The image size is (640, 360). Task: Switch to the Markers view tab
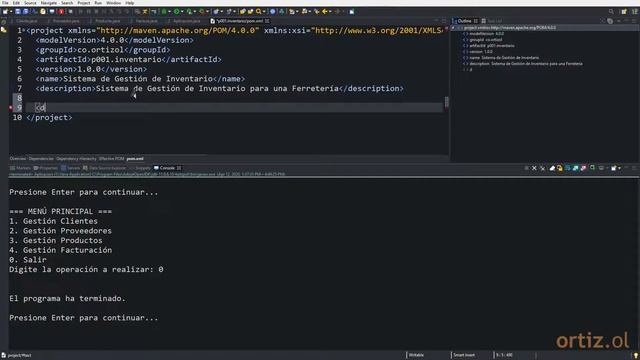[x=20, y=168]
